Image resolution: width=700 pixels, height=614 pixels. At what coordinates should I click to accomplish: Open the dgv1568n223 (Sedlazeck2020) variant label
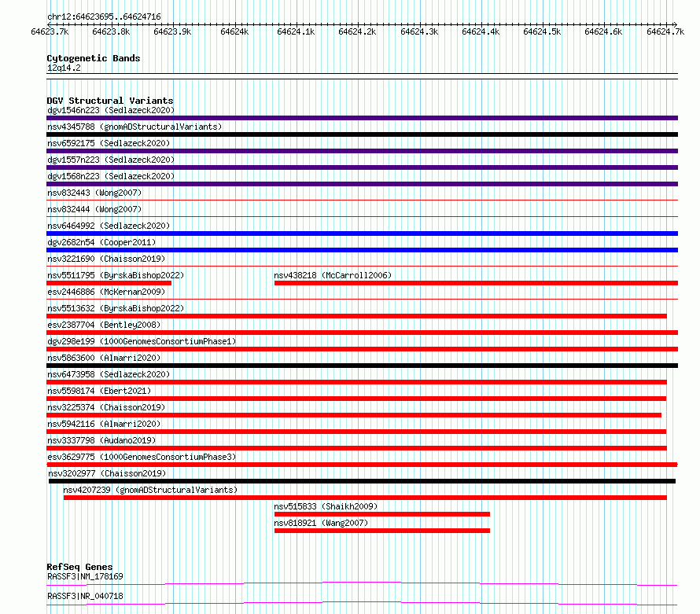[x=111, y=176]
